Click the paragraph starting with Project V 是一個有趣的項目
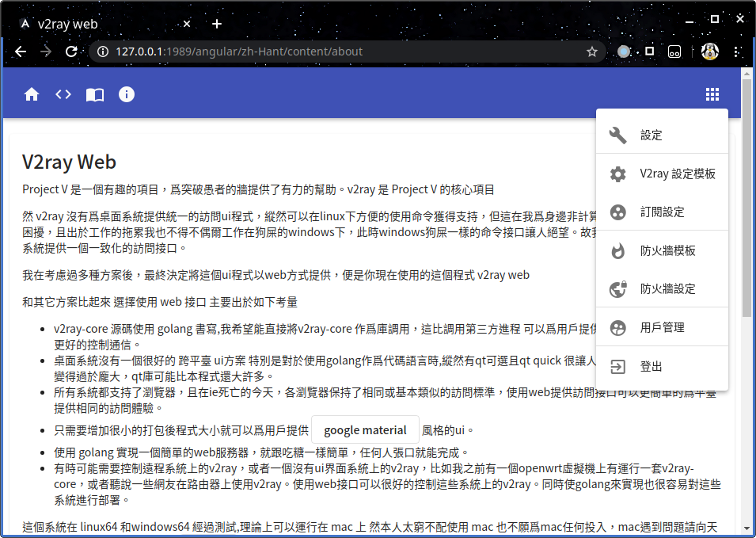Image resolution: width=756 pixels, height=538 pixels. 258,189
